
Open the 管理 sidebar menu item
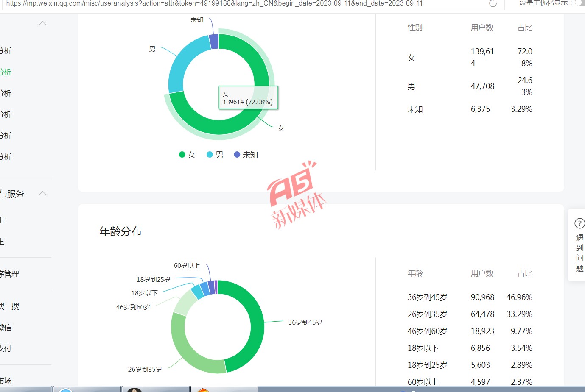click(x=9, y=274)
